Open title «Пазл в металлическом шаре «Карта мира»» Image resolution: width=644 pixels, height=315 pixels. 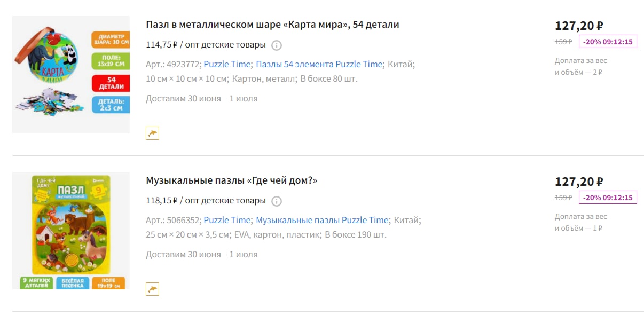[272, 25]
